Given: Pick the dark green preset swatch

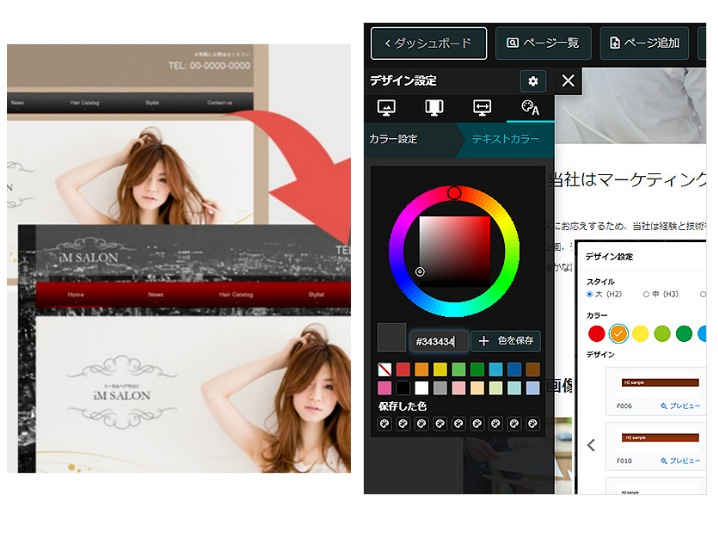Looking at the screenshot, I should point(477,370).
